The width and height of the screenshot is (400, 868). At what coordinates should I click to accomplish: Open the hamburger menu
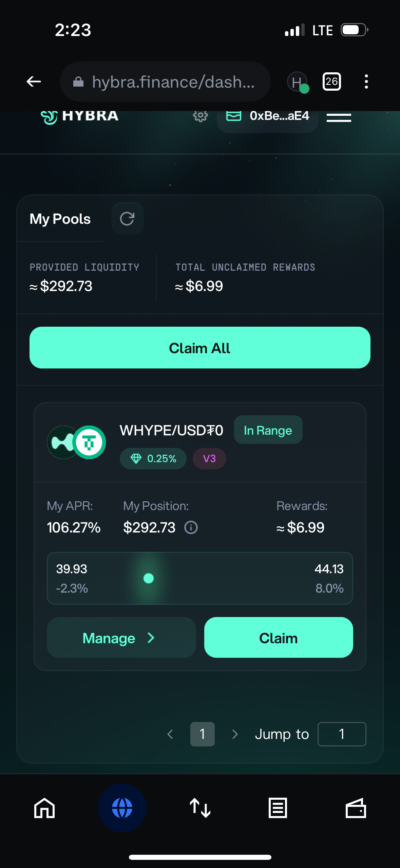pos(339,117)
